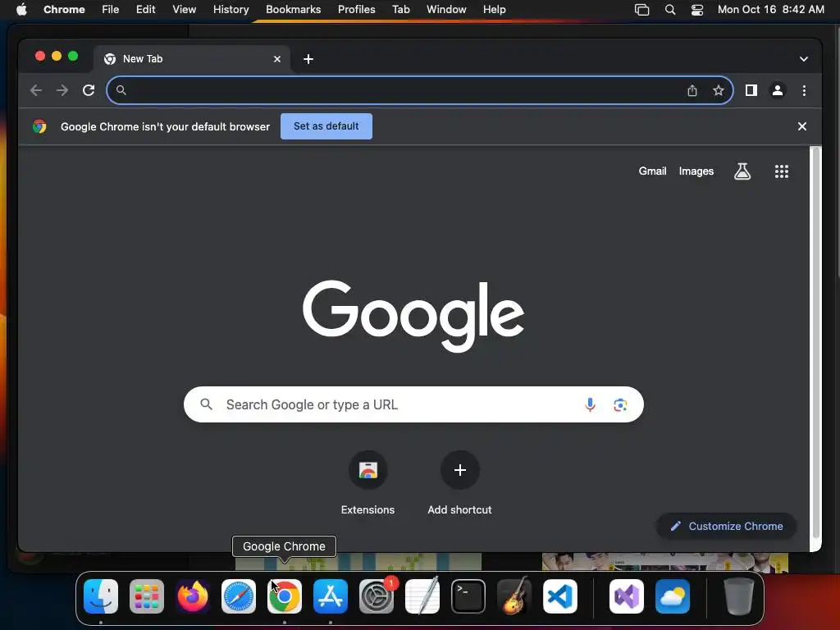840x630 pixels.
Task: Go back with the browser back arrow
Action: pos(36,90)
